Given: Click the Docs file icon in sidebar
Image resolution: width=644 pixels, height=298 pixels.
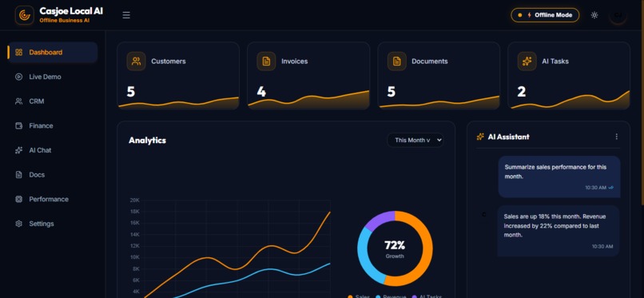Looking at the screenshot, I should point(18,175).
